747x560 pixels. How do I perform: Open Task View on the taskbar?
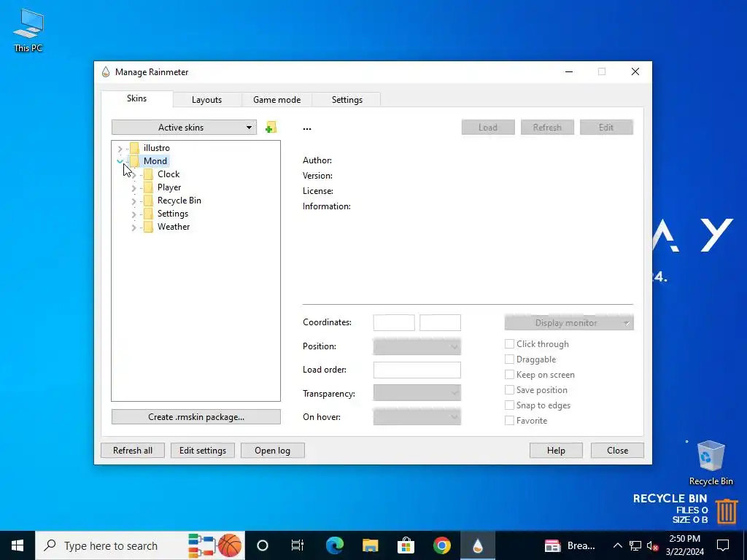coord(298,545)
